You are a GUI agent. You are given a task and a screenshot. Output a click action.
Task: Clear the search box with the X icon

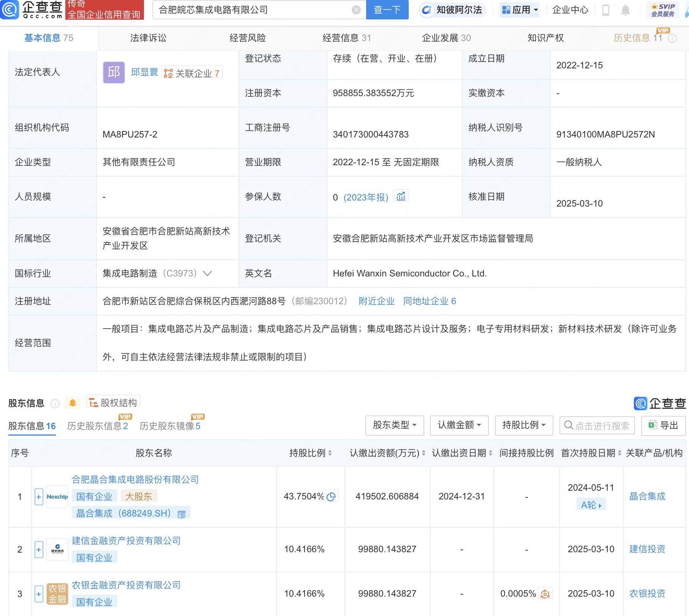coord(356,10)
